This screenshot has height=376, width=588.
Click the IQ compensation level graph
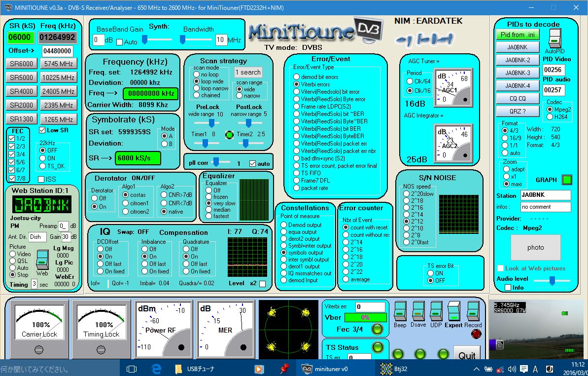248,257
